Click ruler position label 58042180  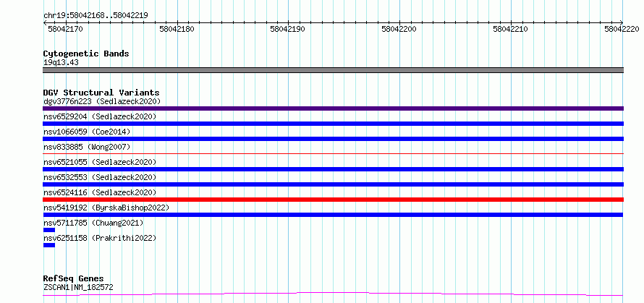click(x=177, y=29)
